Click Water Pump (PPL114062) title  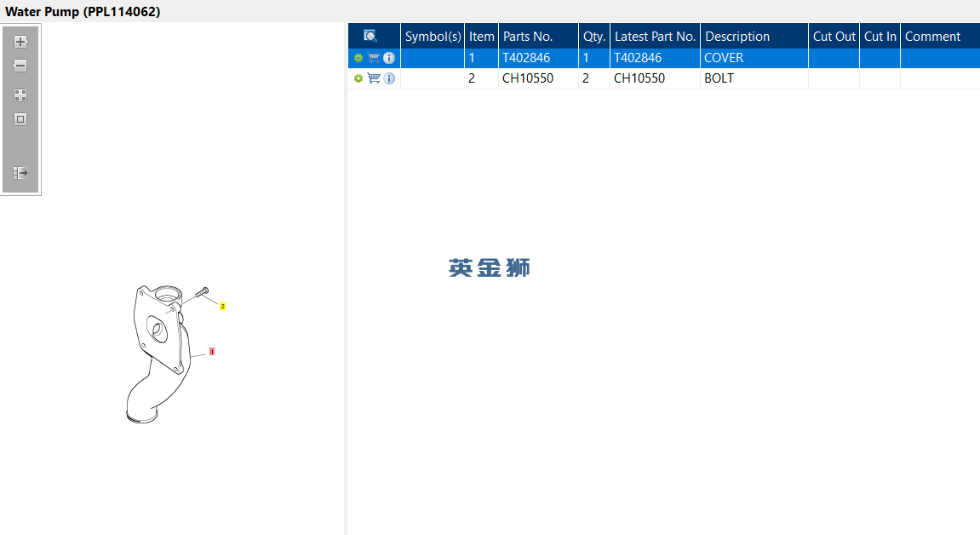[x=83, y=12]
